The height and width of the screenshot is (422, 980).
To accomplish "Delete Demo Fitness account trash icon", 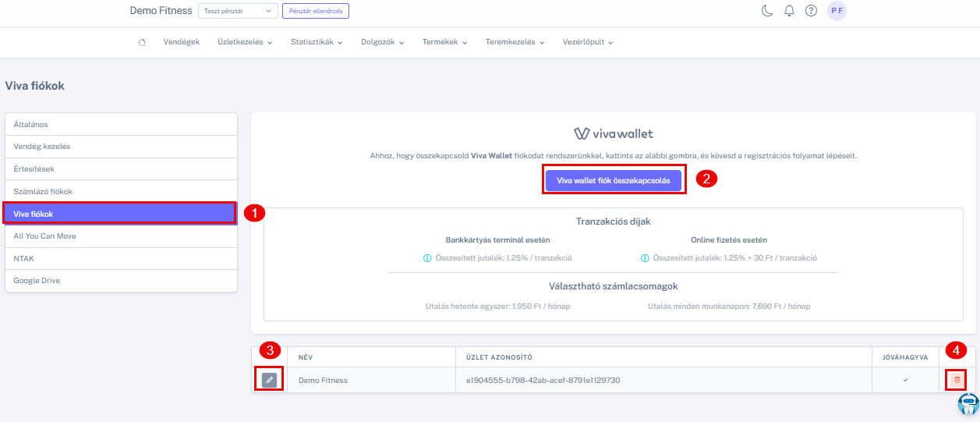I will tap(957, 380).
